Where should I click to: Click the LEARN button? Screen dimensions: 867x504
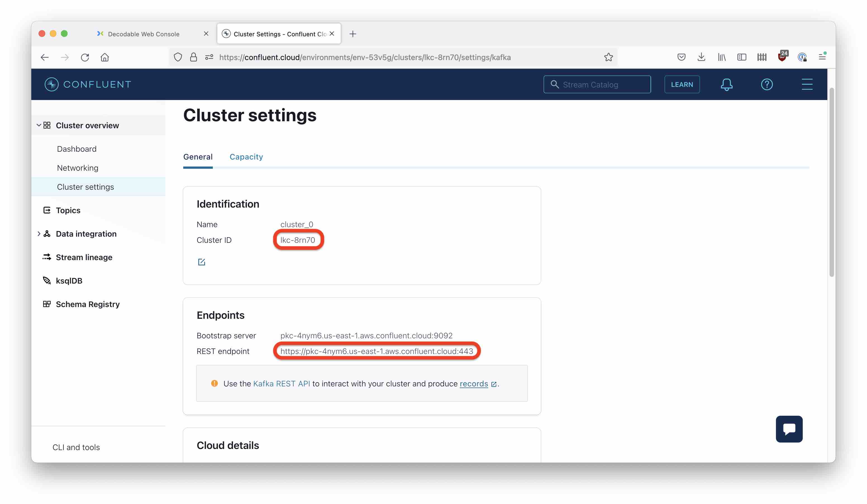[682, 84]
